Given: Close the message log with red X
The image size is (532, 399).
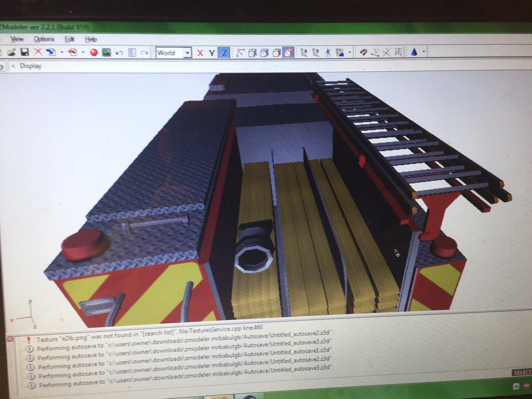Looking at the screenshot, I should click(10, 339).
